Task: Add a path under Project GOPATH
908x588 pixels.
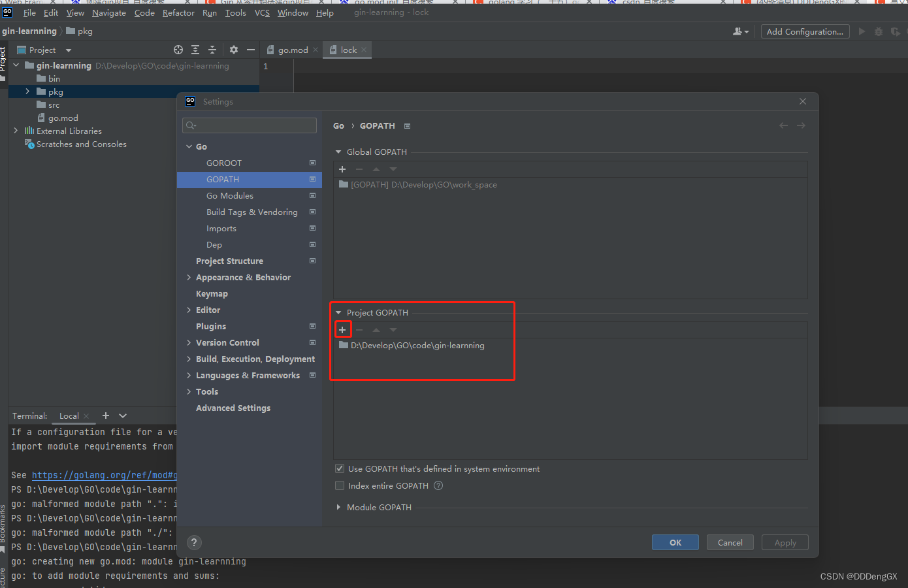Action: coord(342,330)
